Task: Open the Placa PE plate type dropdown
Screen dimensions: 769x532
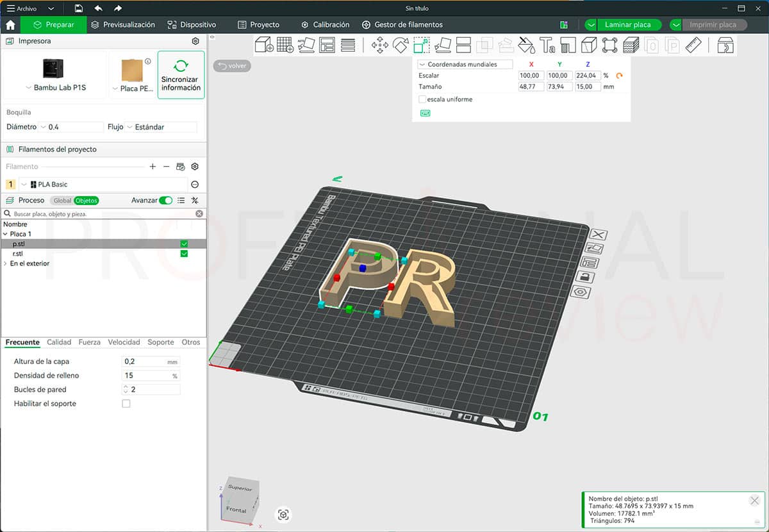Action: [132, 88]
